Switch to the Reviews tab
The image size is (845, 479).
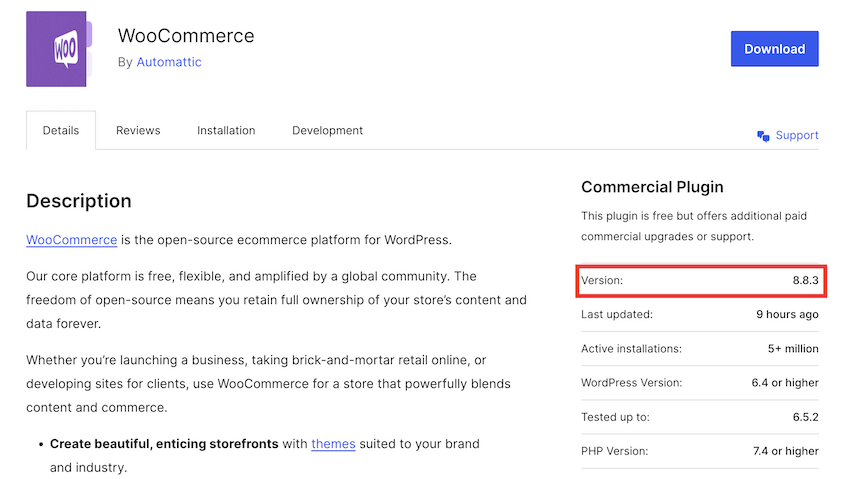[138, 130]
